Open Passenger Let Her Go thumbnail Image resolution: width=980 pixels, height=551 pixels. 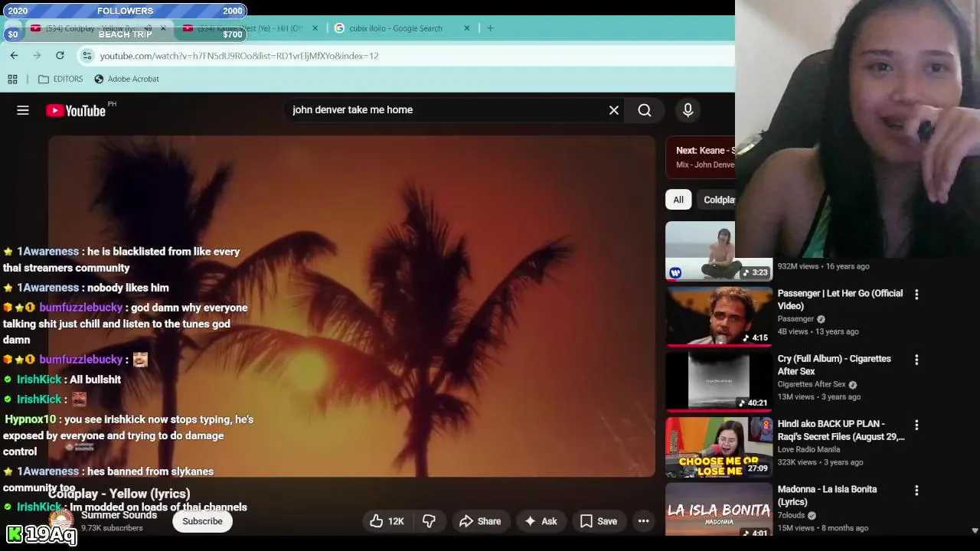(x=719, y=316)
